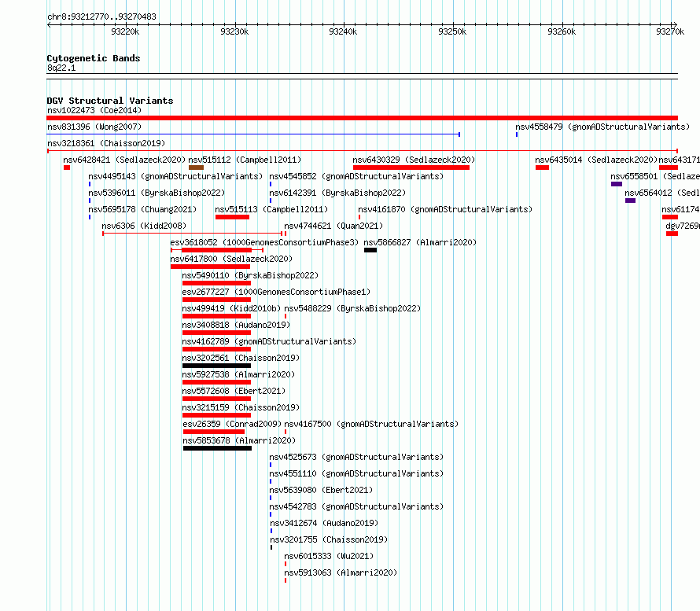
Task: Click the purple nsv6558501 variant bar
Action: coord(617,184)
